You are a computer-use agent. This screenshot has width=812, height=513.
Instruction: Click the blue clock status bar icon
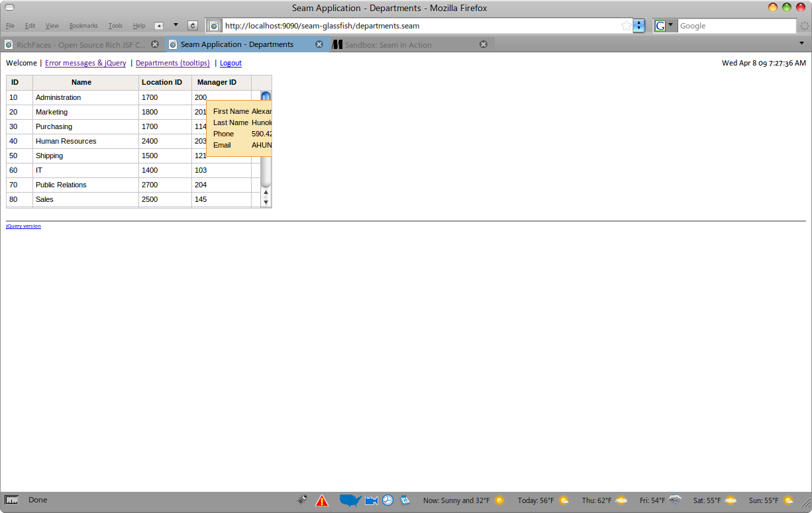point(387,500)
